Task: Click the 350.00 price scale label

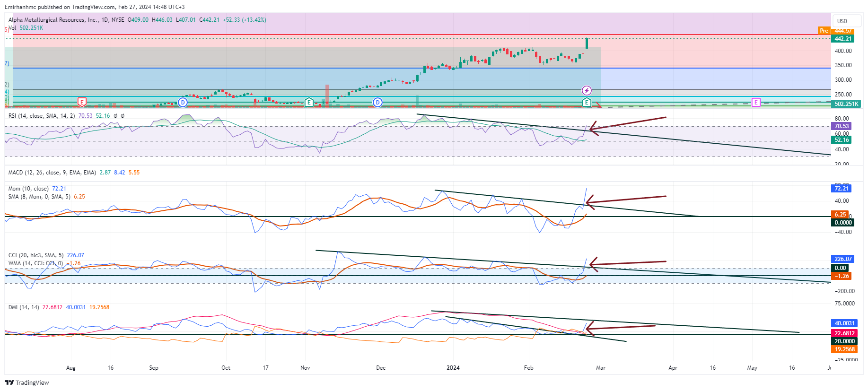Action: 843,66
